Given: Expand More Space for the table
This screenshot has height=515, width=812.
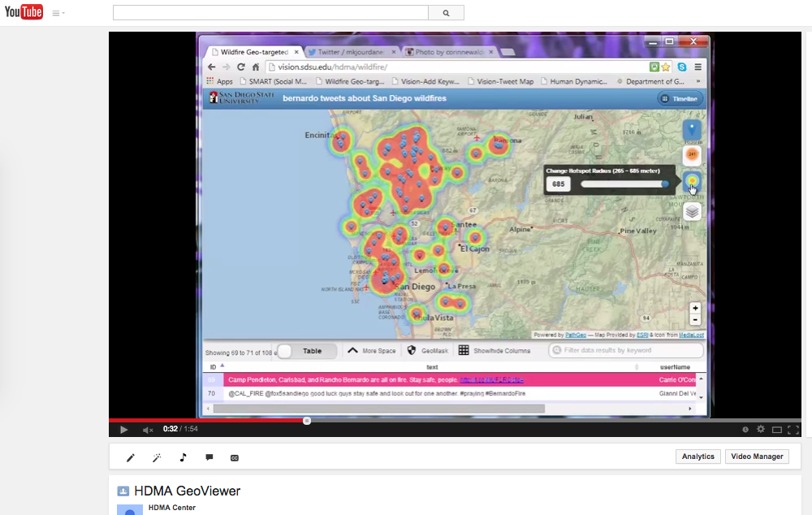Looking at the screenshot, I should pyautogui.click(x=372, y=351).
